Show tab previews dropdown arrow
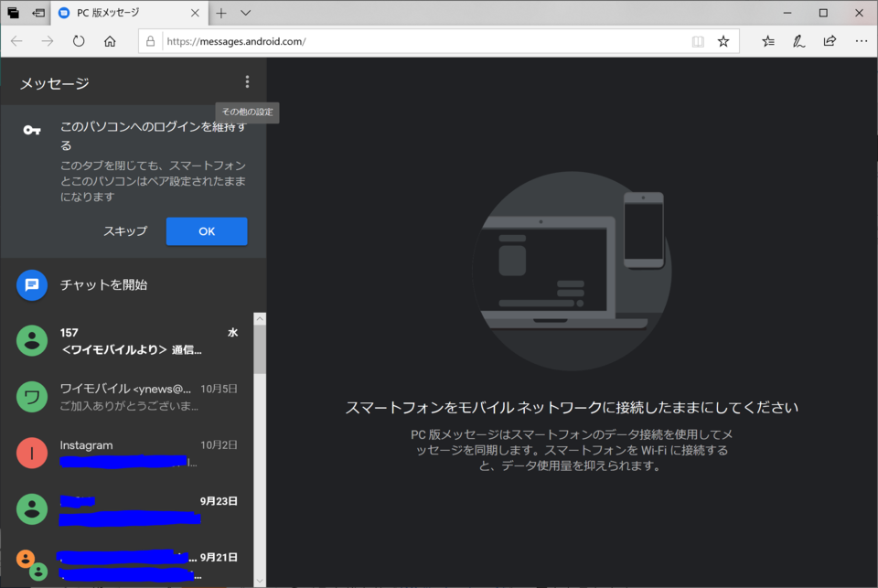The image size is (878, 588). click(245, 13)
